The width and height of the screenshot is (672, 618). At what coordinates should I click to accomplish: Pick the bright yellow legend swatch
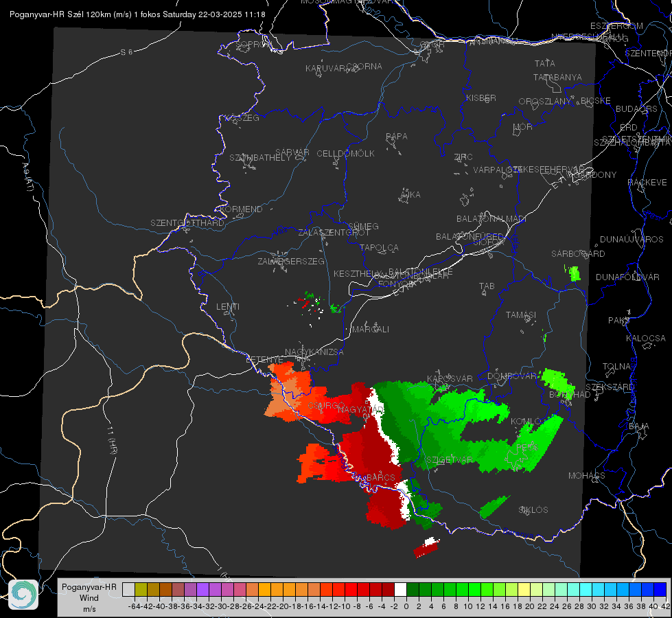click(524, 589)
